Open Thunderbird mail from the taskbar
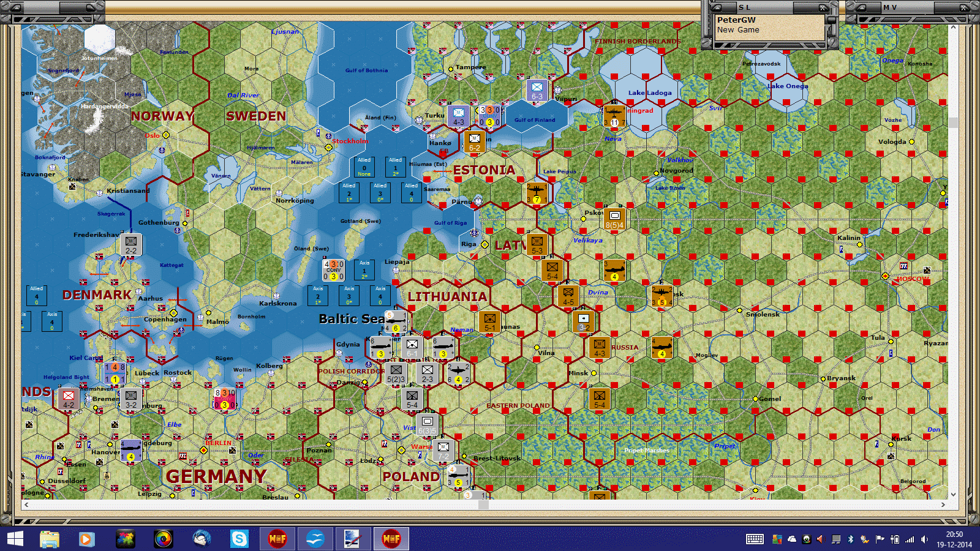This screenshot has height=551, width=980. 202,539
